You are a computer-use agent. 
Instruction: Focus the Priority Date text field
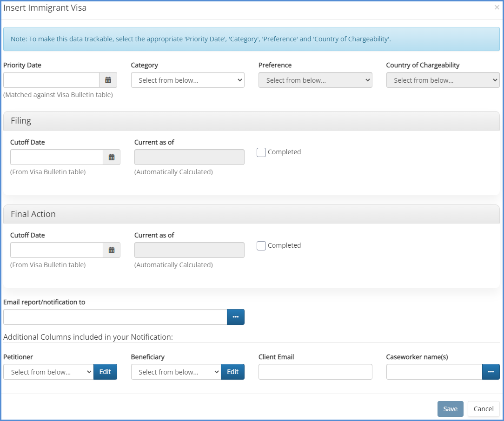pos(51,80)
